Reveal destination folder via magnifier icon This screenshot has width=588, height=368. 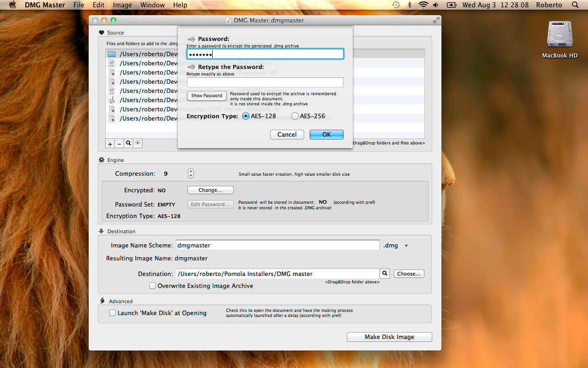pos(385,274)
